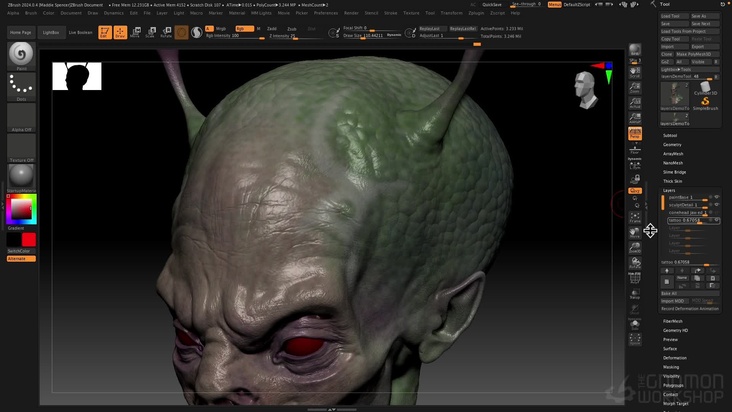The height and width of the screenshot is (412, 732).
Task: Open the Material menu
Action: (x=237, y=13)
